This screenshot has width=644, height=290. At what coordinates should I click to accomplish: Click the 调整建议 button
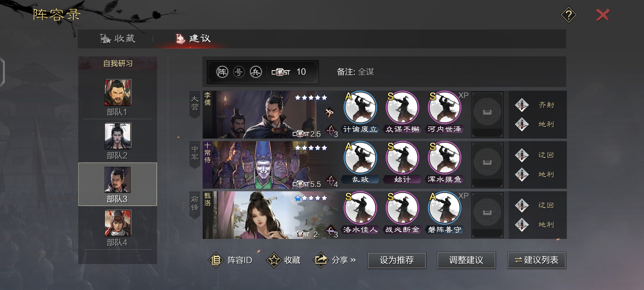[x=466, y=260]
